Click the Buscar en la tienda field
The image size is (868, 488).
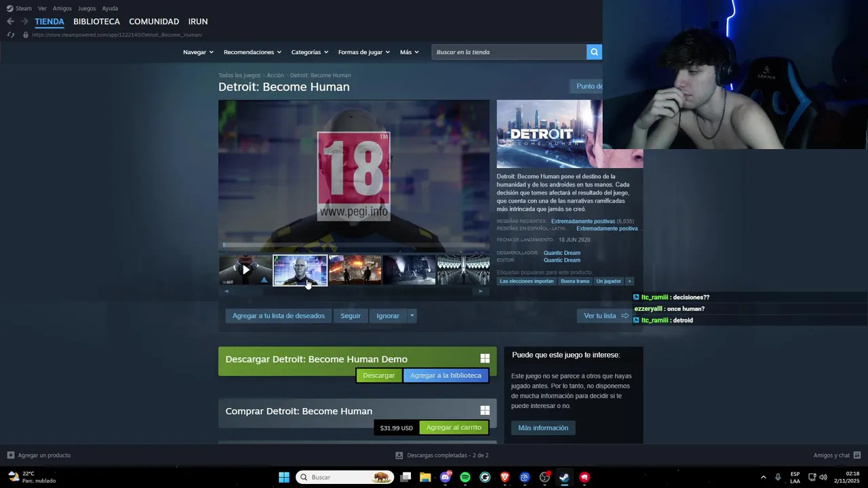pyautogui.click(x=509, y=52)
